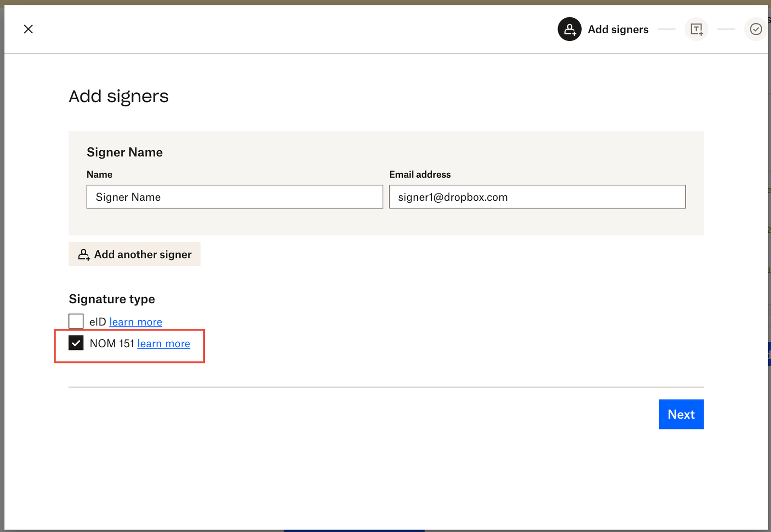The height and width of the screenshot is (532, 771).
Task: Click the highlighted NOM 151 option area
Action: [129, 346]
